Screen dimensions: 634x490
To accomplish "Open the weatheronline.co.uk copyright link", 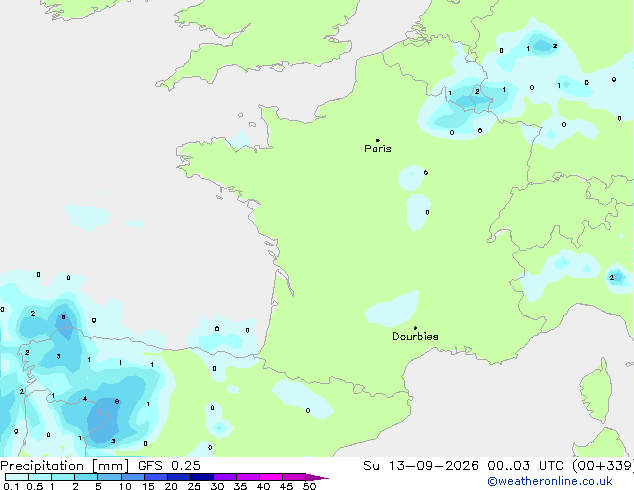I will tap(550, 481).
